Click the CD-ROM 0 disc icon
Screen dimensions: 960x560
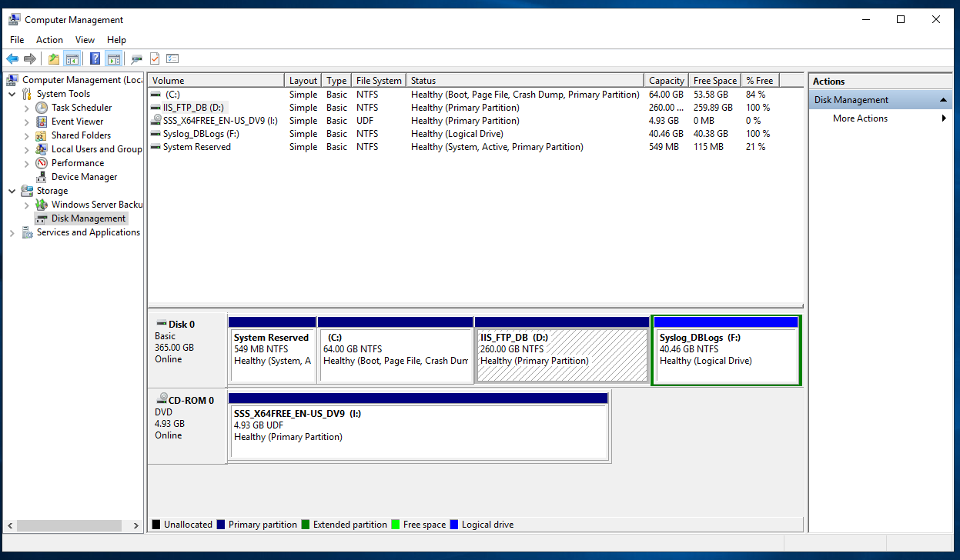pyautogui.click(x=162, y=399)
